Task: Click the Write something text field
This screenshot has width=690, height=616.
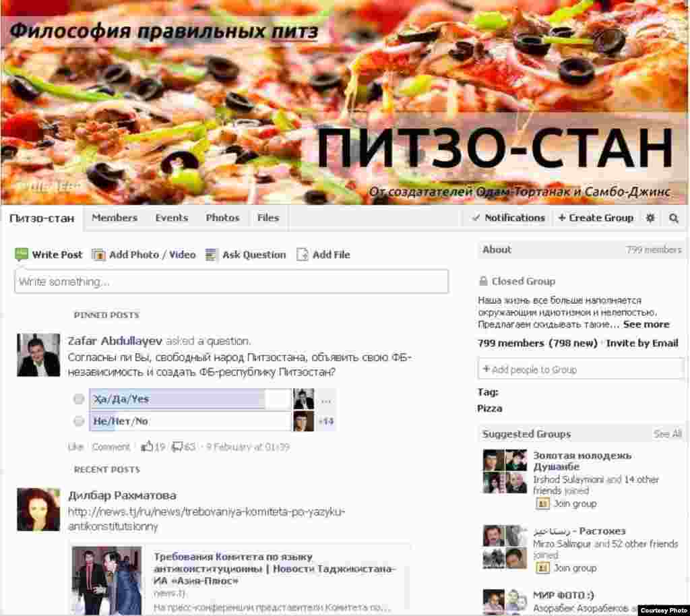Action: 231,282
